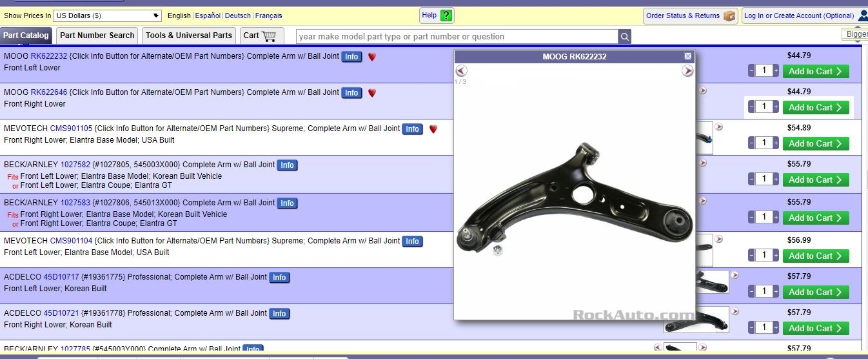Increase quantity for MOOG RK622646
This screenshot has height=359, width=868.
tap(776, 107)
